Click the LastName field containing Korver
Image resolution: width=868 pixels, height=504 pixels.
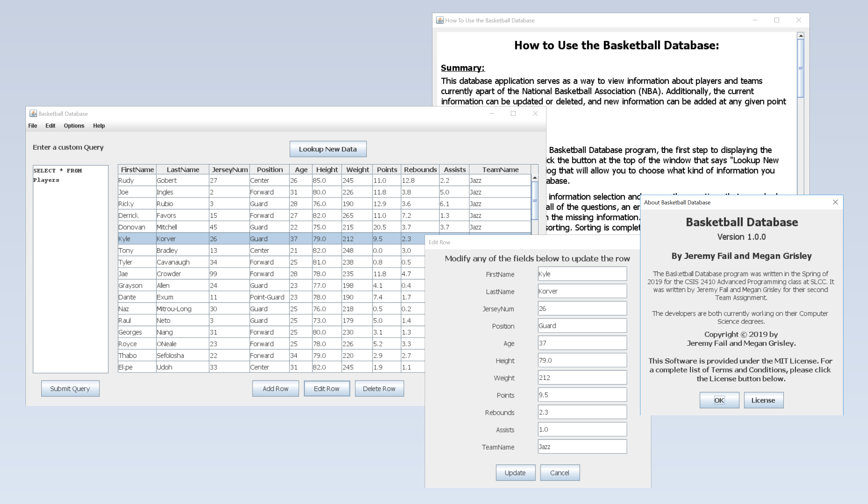[x=582, y=291]
